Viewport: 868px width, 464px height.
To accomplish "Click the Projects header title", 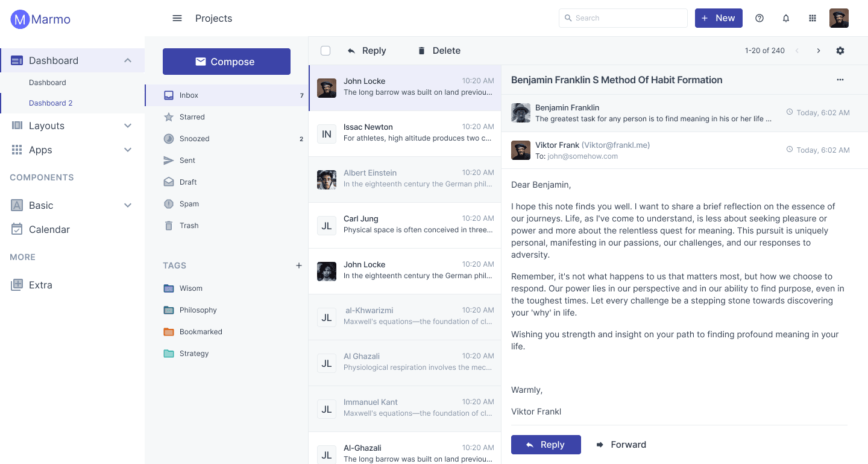I will (213, 18).
